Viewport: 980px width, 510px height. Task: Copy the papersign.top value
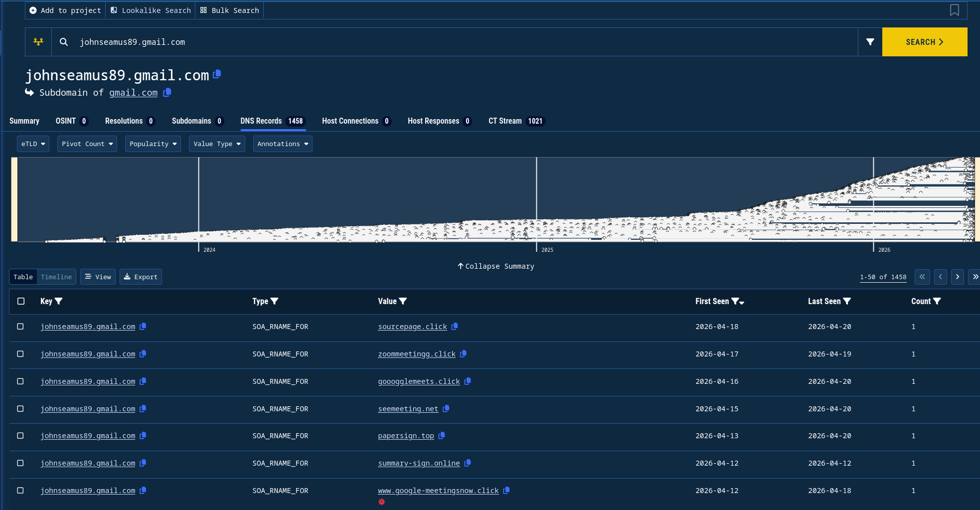(x=442, y=436)
